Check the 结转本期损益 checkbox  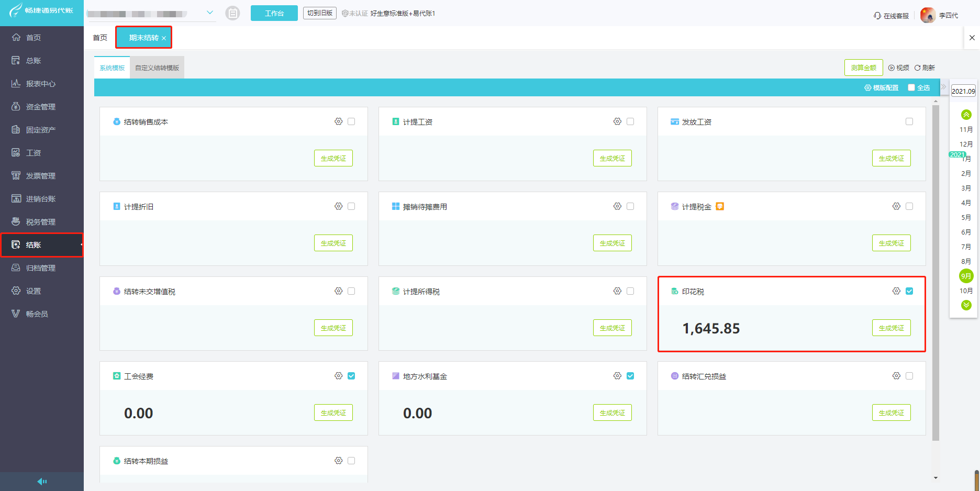351,461
